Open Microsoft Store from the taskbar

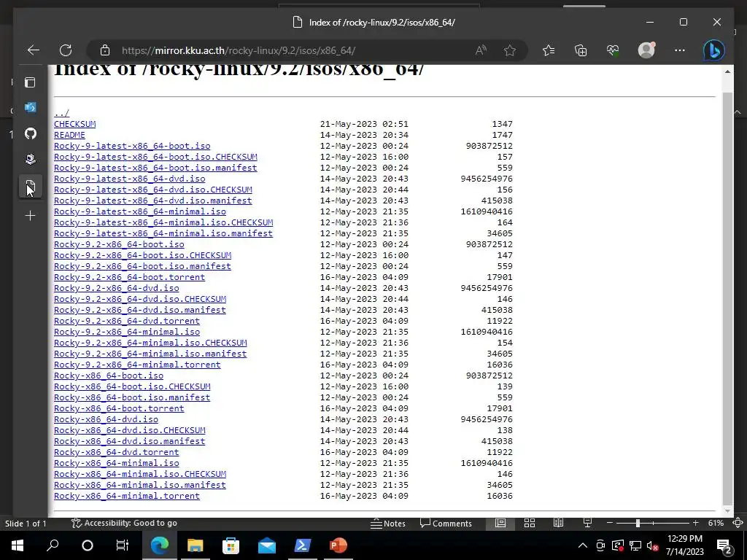231,545
